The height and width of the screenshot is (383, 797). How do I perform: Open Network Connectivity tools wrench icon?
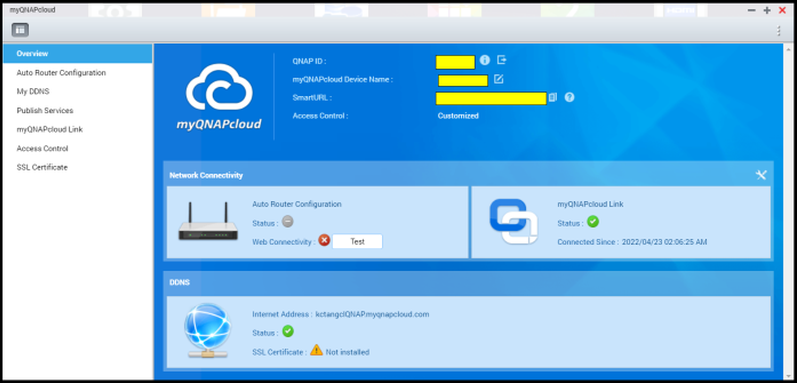761,175
